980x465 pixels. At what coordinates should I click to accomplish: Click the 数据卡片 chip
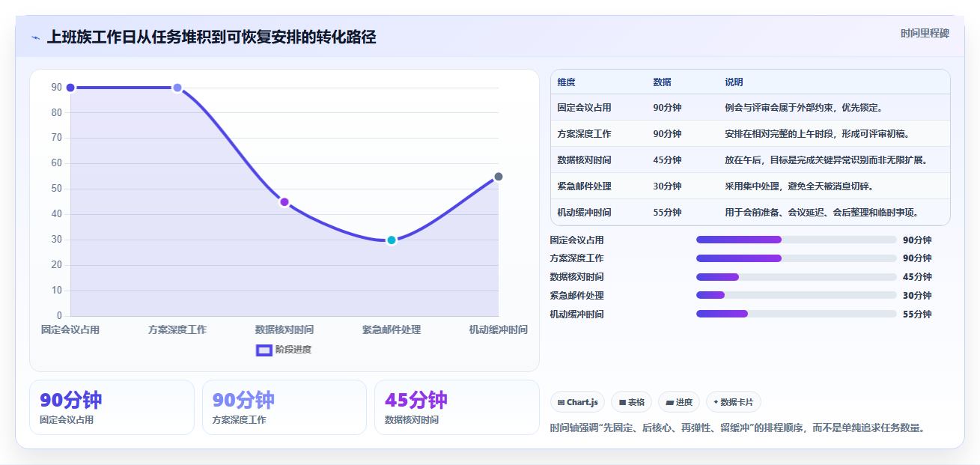coord(733,402)
